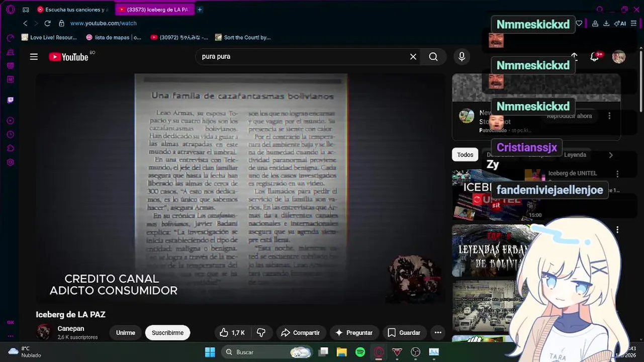644x362 pixels.
Task: Open the Canepan channel name
Action: point(71,328)
